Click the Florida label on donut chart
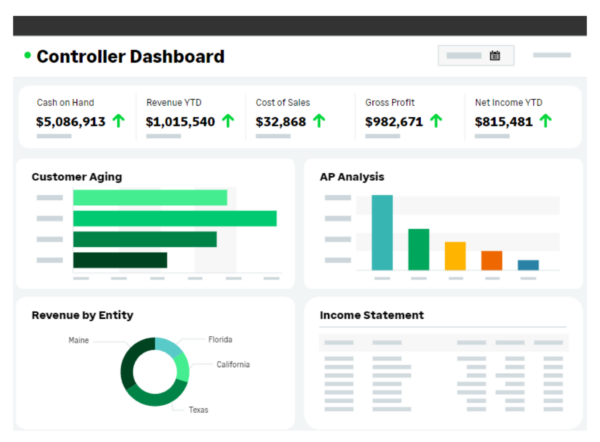This screenshot has height=442, width=600. pos(220,339)
